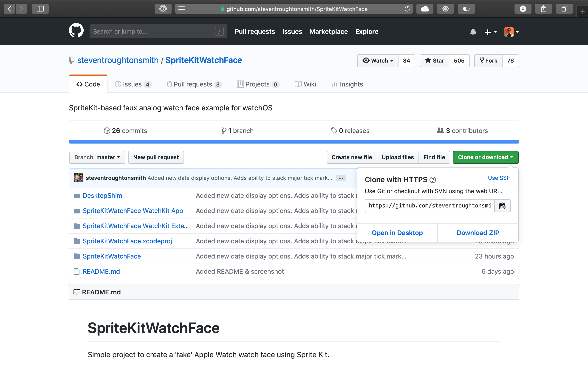The width and height of the screenshot is (588, 368).
Task: Open the README.md file link
Action: (101, 271)
